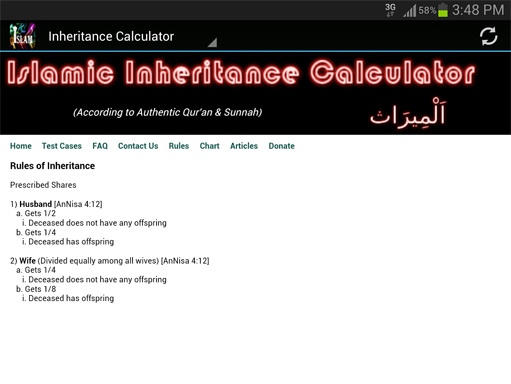Refresh the page with the reload icon
Image resolution: width=511 pixels, height=384 pixels.
[x=488, y=36]
